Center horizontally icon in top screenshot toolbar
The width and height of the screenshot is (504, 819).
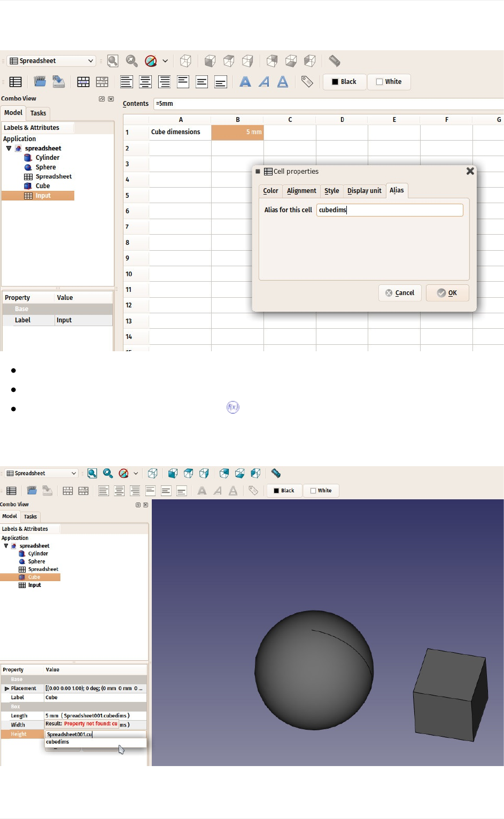145,82
